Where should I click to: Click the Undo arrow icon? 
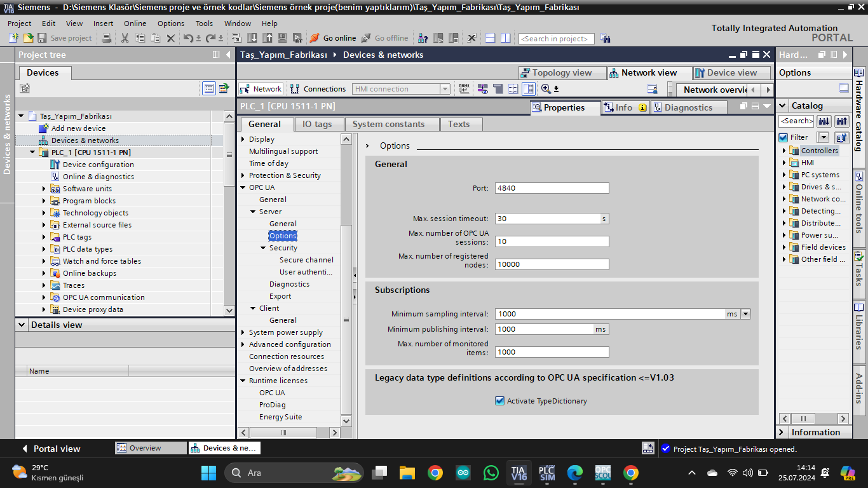coord(188,38)
